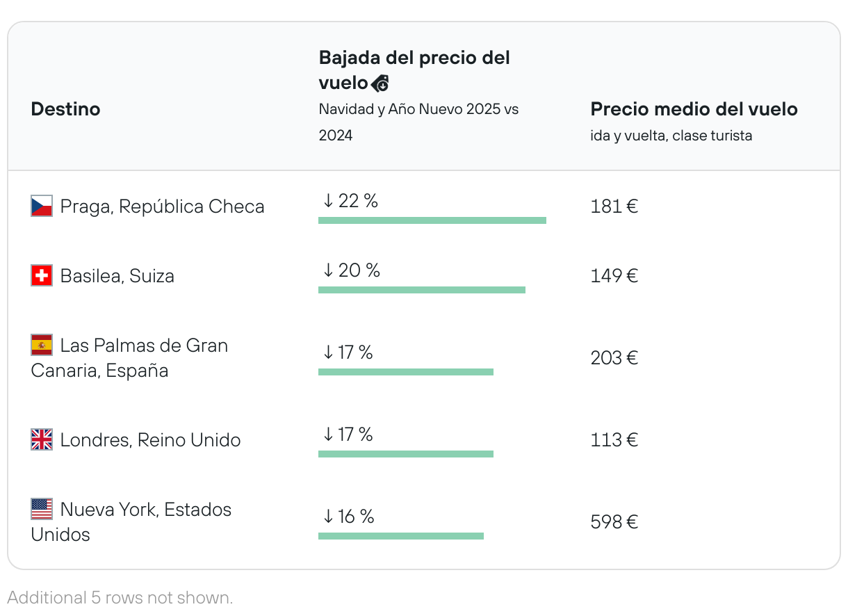The image size is (848, 616).
Task: Click the down arrow next to 22 %
Action: [328, 202]
